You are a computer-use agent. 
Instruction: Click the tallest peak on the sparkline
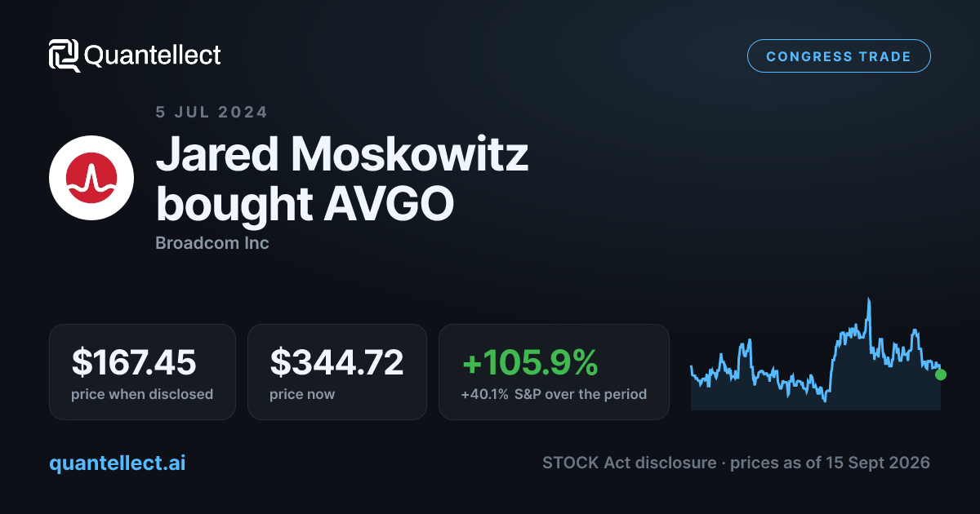pos(869,300)
